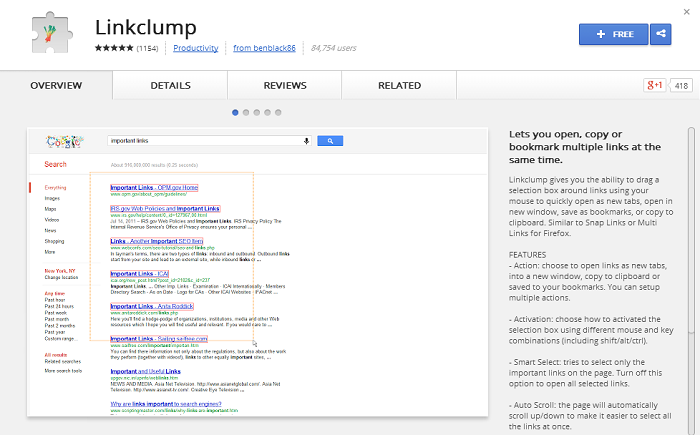Select the first screenshot carousel dot
The height and width of the screenshot is (435, 700).
click(235, 113)
